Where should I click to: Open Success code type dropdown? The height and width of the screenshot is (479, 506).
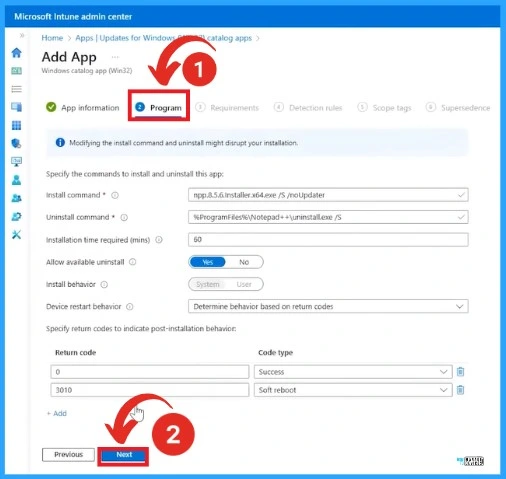[x=353, y=372]
